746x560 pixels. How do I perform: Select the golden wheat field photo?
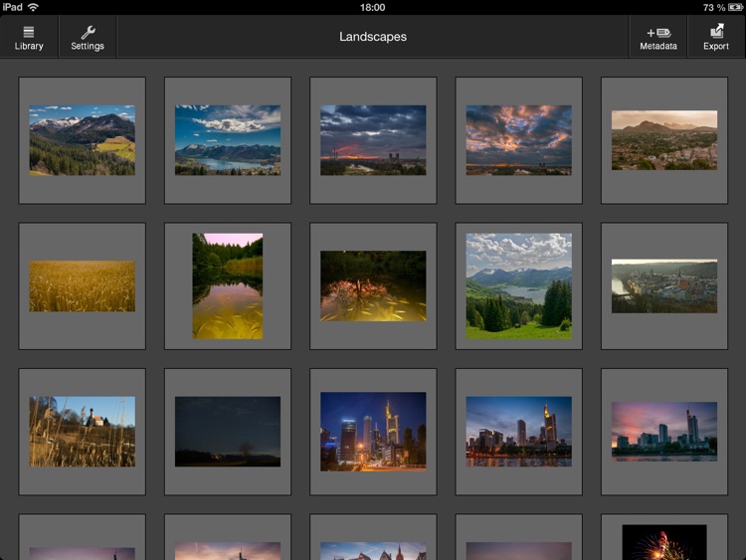(83, 285)
